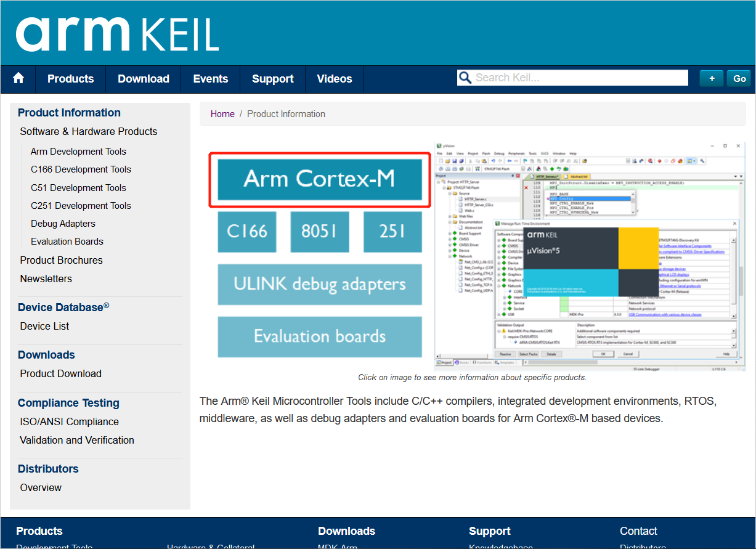This screenshot has height=549, width=756.
Task: Select the 8051 product tile
Action: coord(319,232)
